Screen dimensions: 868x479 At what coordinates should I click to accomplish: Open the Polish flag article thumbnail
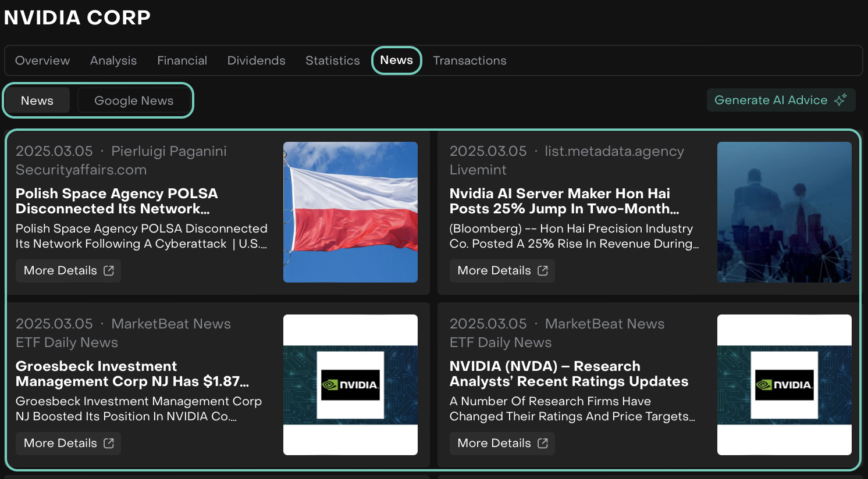tap(350, 212)
